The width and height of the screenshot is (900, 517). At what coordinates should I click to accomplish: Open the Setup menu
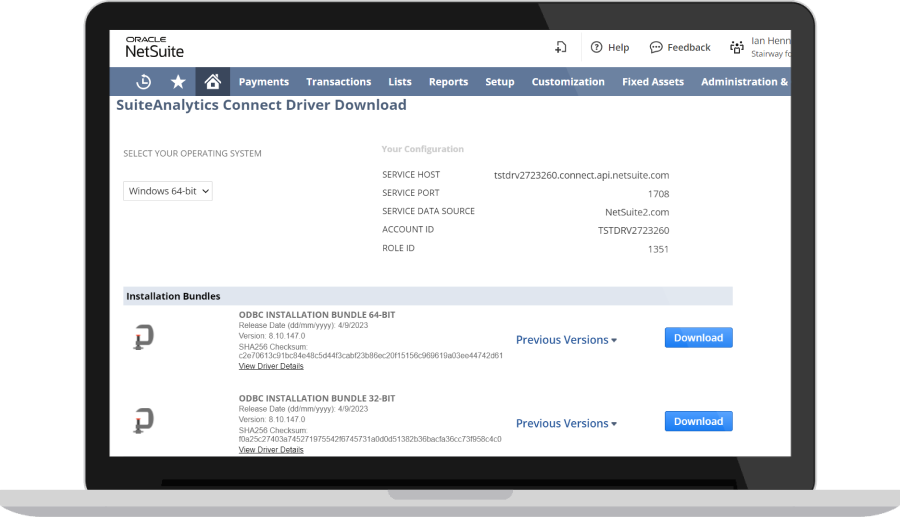[x=499, y=81]
